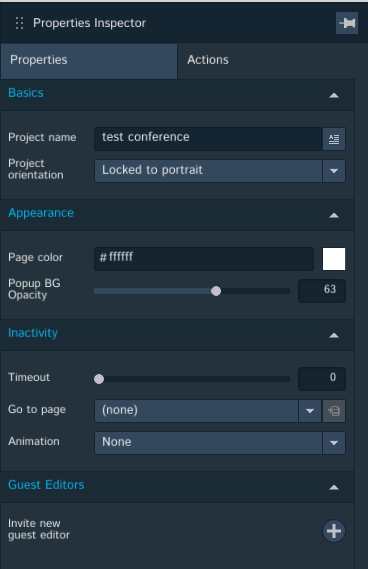
Task: Click the white Page color swatch
Action: pos(334,259)
